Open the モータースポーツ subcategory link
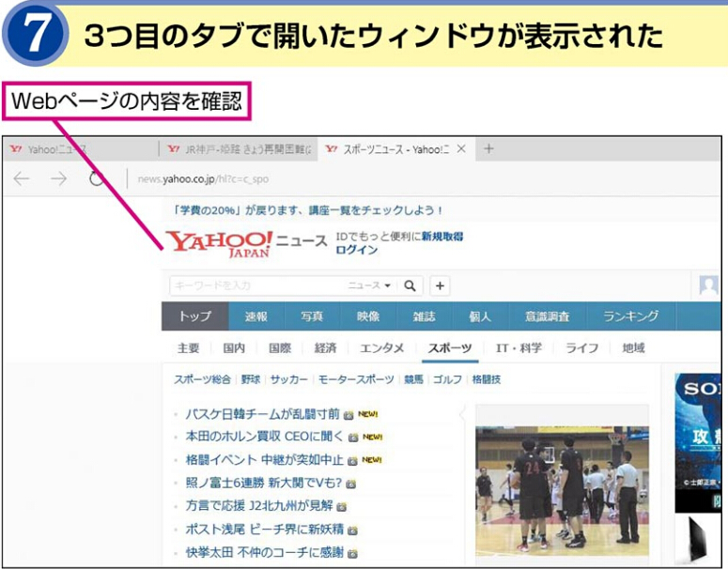 (356, 379)
